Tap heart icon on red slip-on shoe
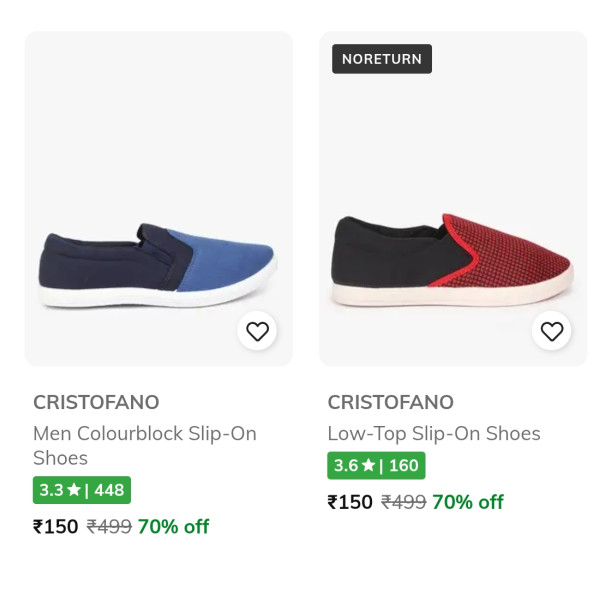The height and width of the screenshot is (600, 600). pos(552,331)
